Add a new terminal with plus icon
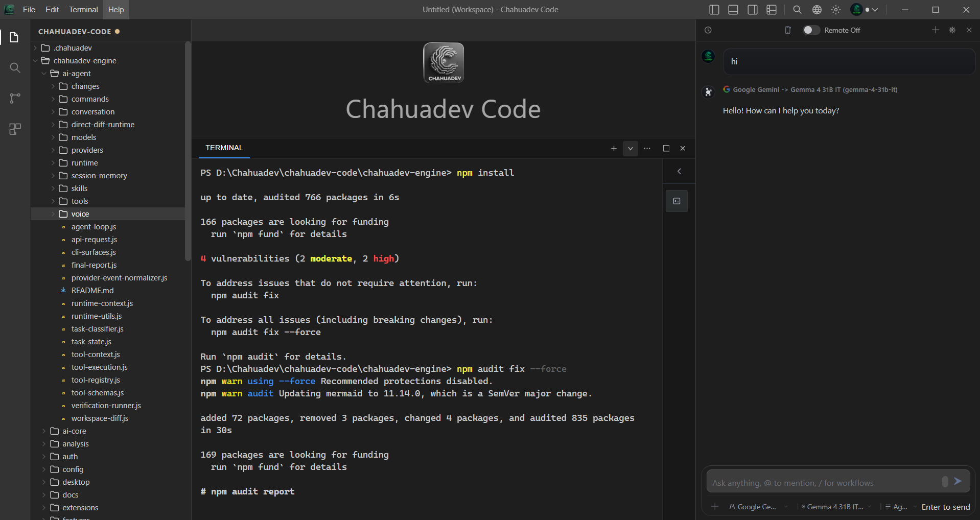980x520 pixels. (614, 149)
